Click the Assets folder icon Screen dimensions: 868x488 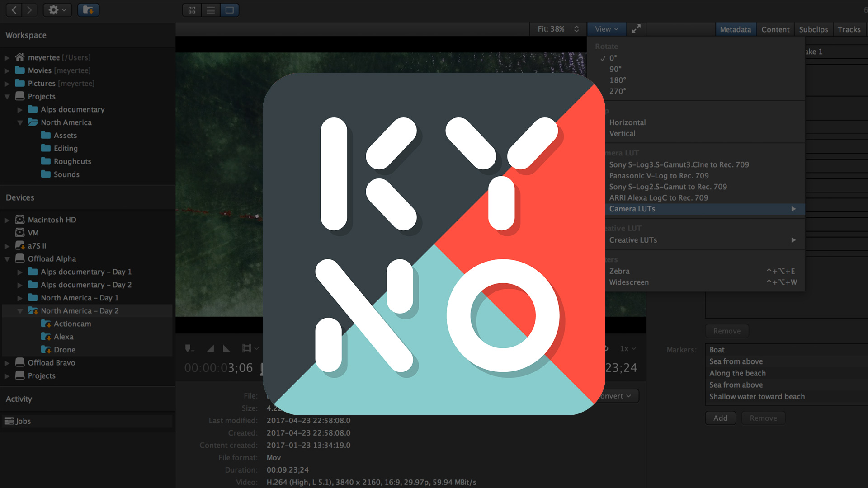[46, 135]
